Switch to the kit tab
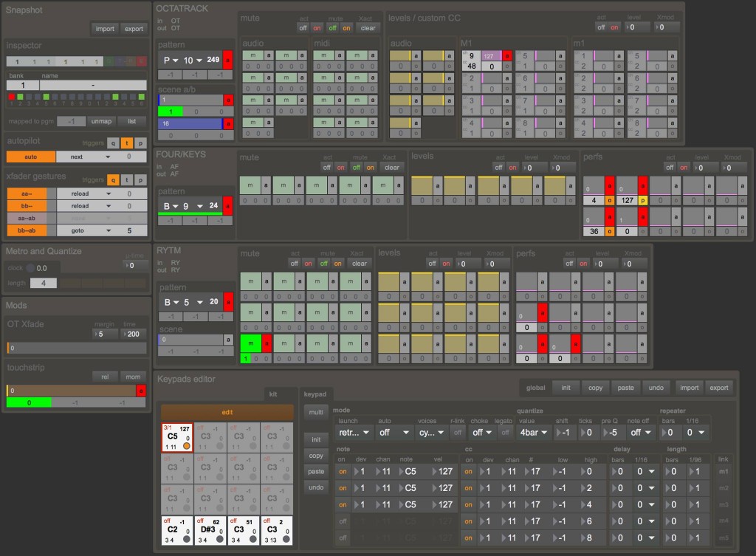 tap(272, 395)
